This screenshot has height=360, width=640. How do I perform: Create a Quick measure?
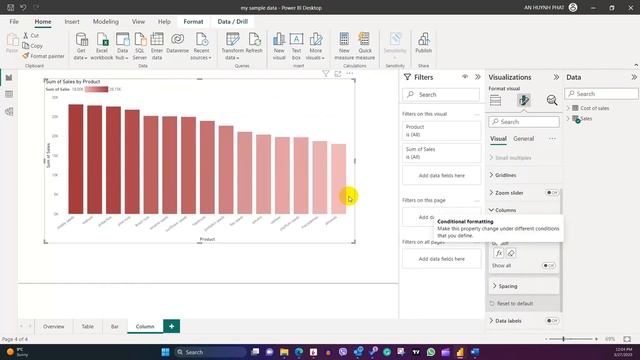(x=365, y=46)
